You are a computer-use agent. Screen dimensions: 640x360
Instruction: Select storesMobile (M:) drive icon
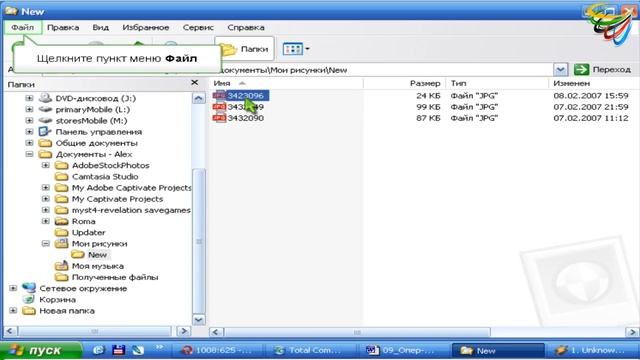click(x=45, y=120)
